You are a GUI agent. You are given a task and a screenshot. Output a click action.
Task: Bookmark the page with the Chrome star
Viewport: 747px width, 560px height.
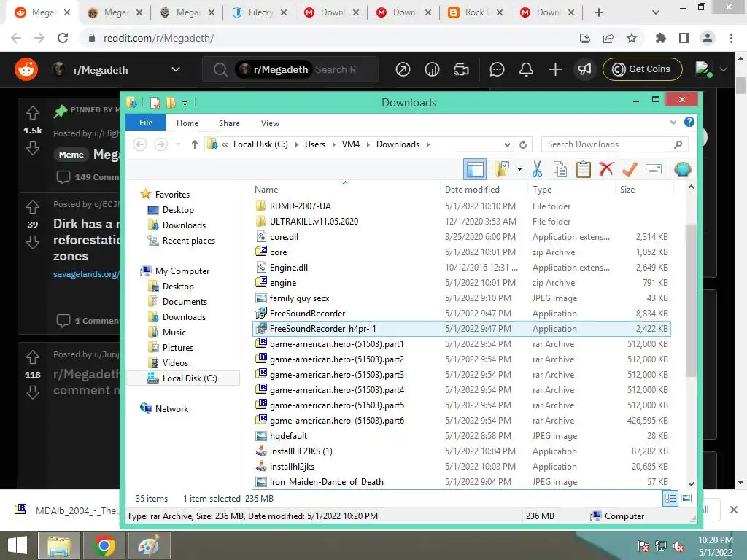[631, 38]
